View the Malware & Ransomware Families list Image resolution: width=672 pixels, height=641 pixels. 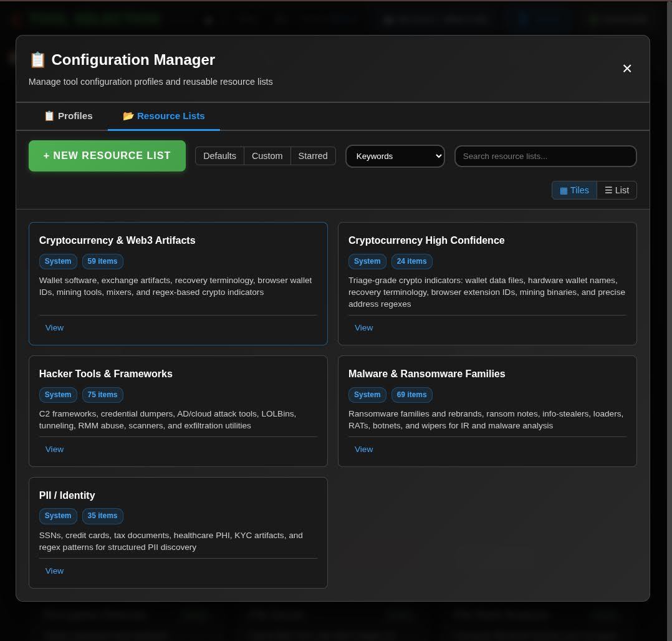point(363,450)
